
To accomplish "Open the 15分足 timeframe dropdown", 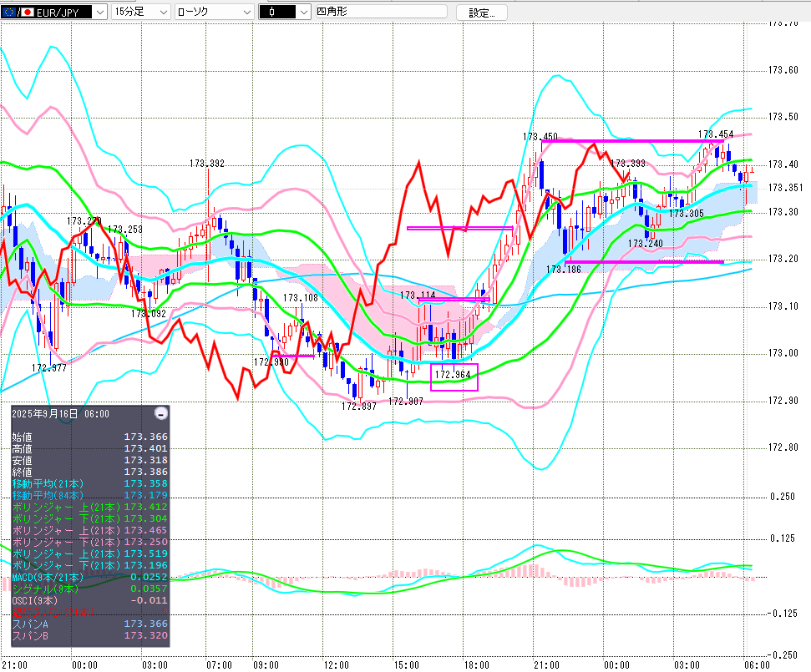I will tap(140, 12).
